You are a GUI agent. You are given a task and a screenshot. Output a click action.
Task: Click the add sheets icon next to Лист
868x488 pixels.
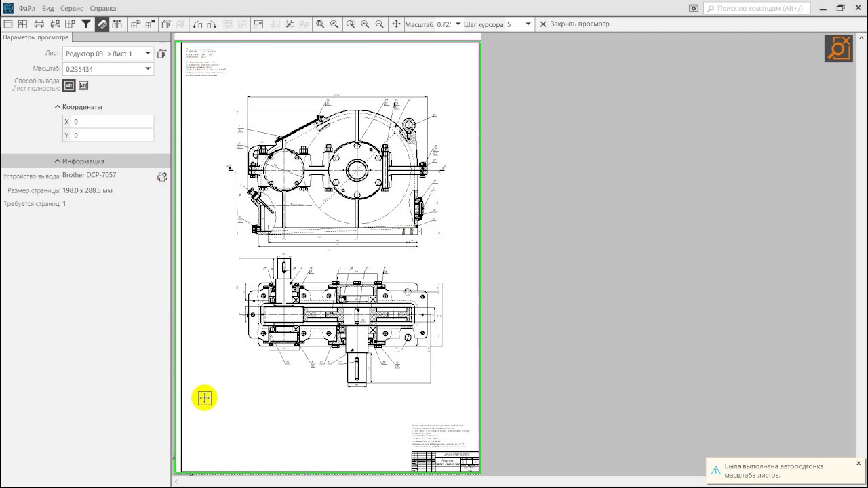(x=161, y=53)
